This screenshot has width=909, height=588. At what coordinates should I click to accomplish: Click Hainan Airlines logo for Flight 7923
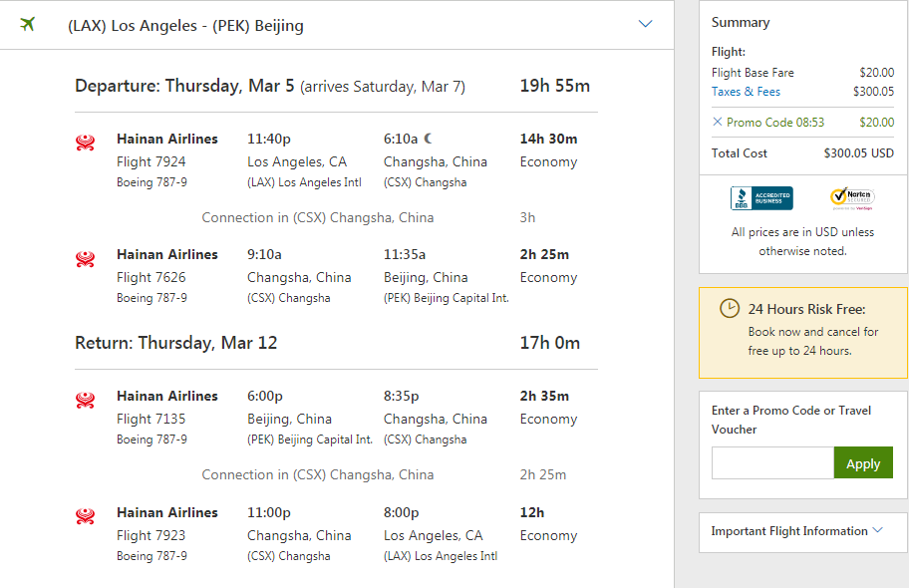[86, 516]
